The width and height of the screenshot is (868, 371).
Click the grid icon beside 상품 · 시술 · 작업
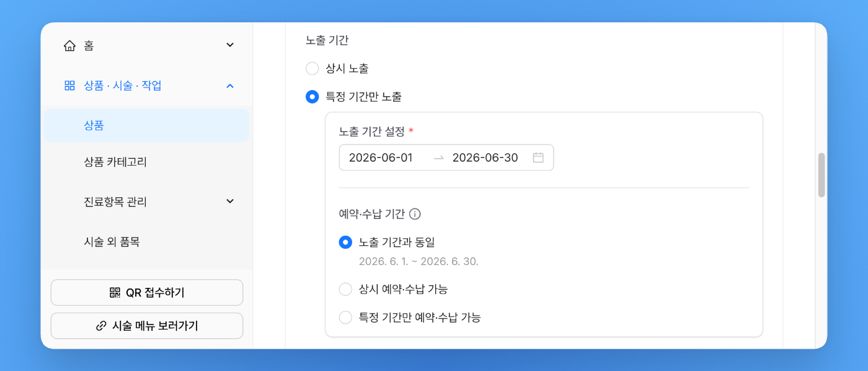69,86
